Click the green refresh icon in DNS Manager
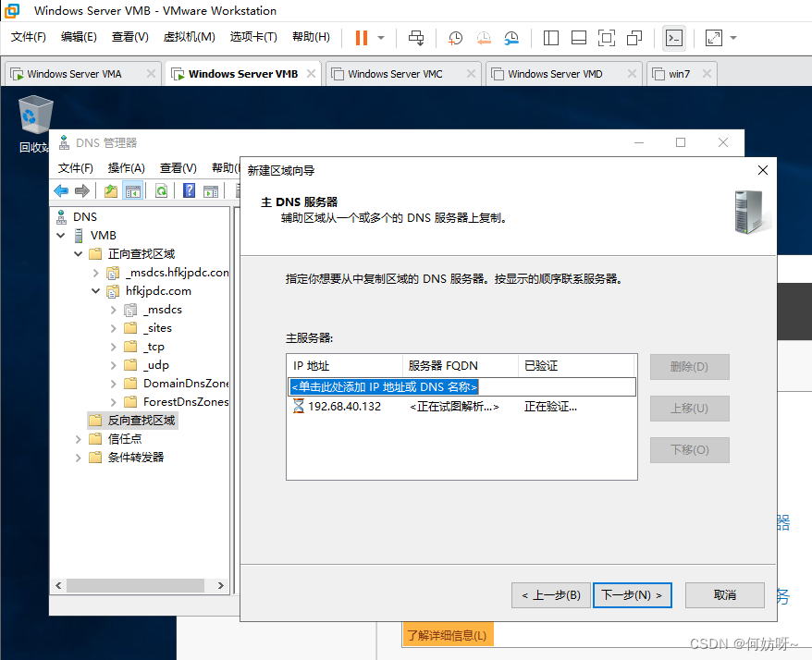Screen dimensions: 812x660 [x=161, y=191]
